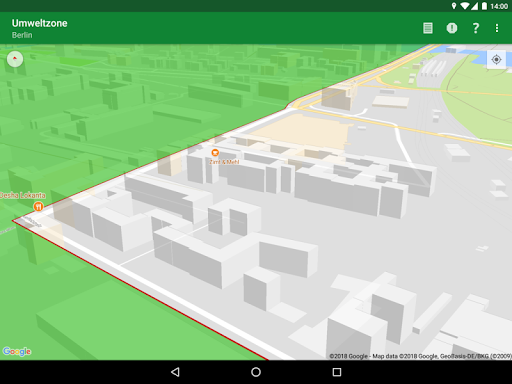Click the map data copyright text
512x384 pixels.
pos(420,356)
